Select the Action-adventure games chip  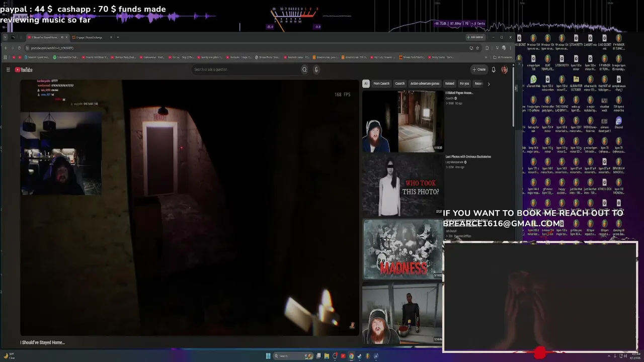pyautogui.click(x=425, y=83)
